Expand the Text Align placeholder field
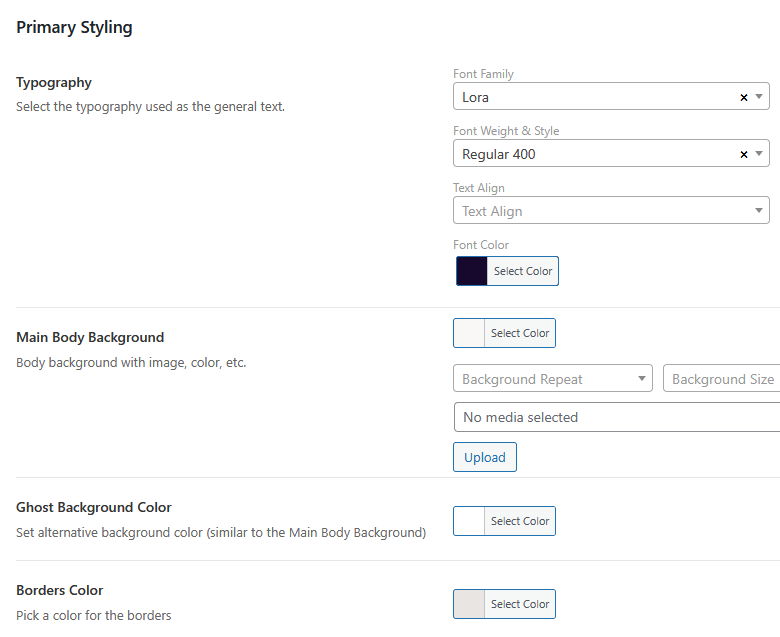Viewport: 780px width, 637px height. (600, 211)
